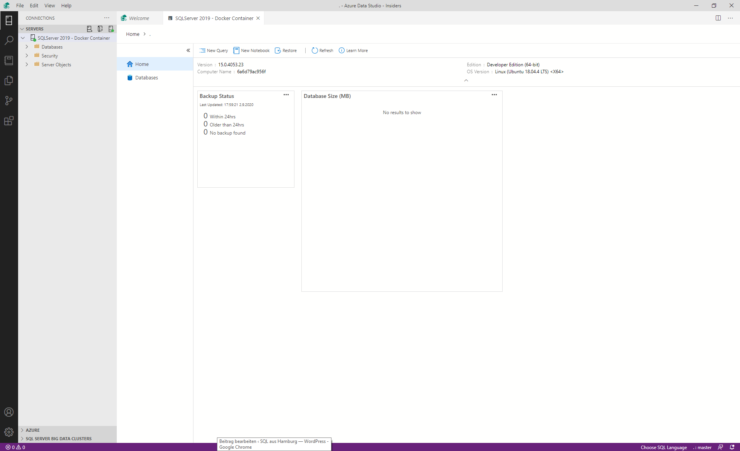Click the Linux Ubuntu OS Version value
Screen dimensions: 740x451
click(x=529, y=72)
